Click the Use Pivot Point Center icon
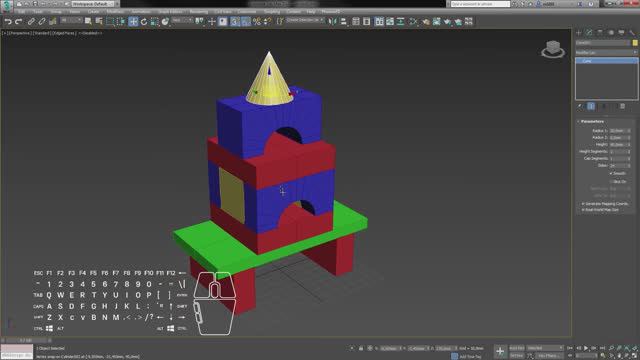This screenshot has height=360, width=640. tap(200, 22)
